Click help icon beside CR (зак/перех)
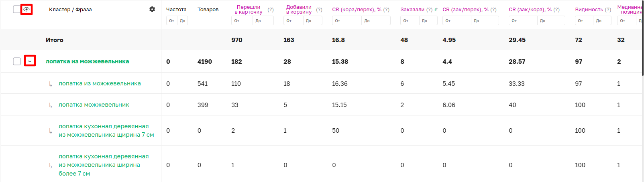This screenshot has width=644, height=182. pyautogui.click(x=493, y=10)
